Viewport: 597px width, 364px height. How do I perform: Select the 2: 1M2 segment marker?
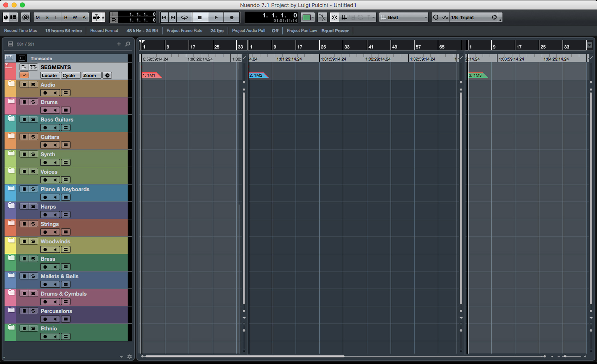click(257, 75)
